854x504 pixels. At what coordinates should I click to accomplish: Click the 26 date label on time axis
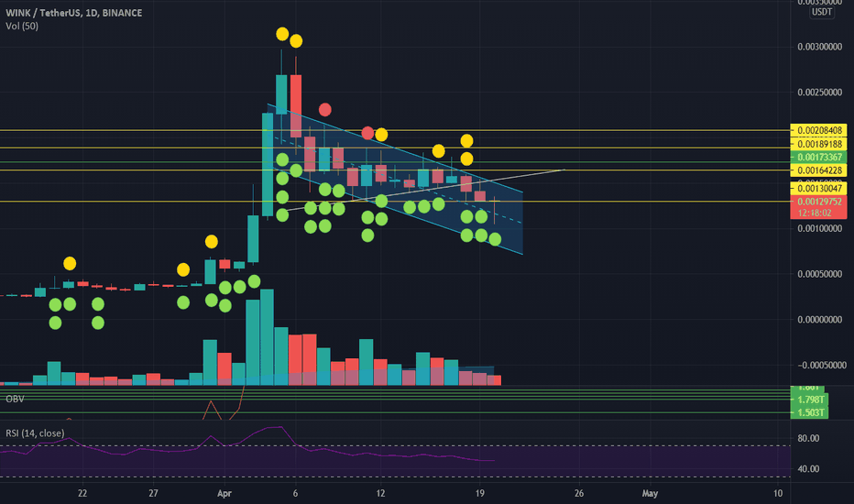(x=578, y=493)
